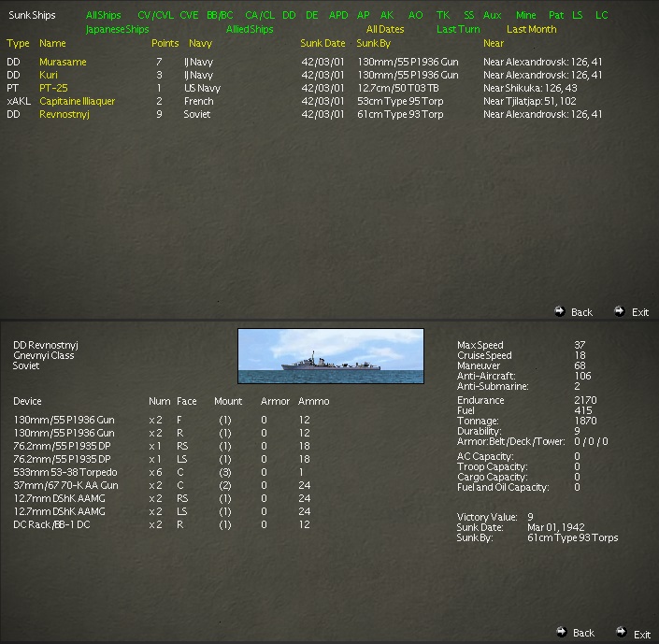
Task: Click the Back arrow icon in ship detail screen
Action: tap(562, 632)
